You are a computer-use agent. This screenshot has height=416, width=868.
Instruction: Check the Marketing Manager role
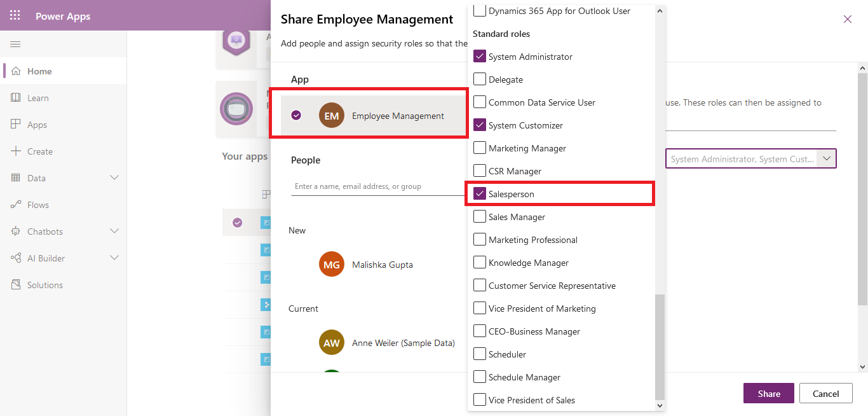click(480, 148)
